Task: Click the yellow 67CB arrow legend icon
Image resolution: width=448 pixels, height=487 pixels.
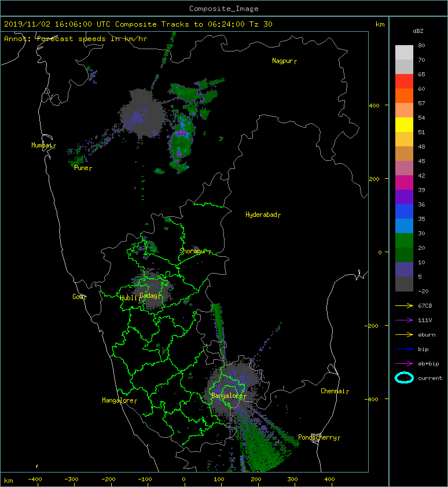Action: pyautogui.click(x=404, y=306)
